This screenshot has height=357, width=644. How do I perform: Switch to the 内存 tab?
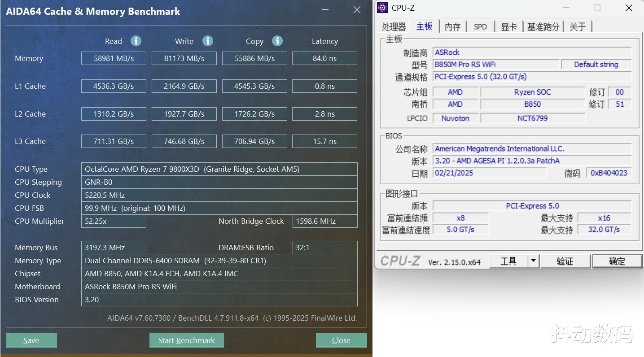[453, 27]
